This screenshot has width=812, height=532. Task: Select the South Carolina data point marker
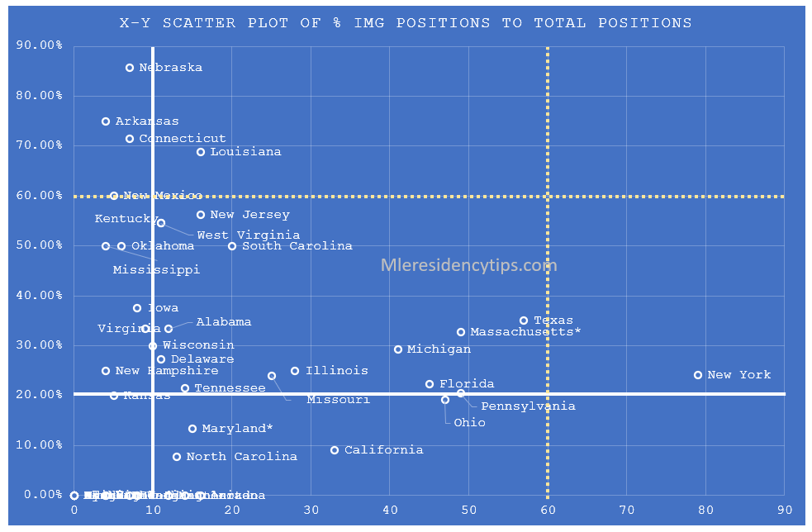232,246
